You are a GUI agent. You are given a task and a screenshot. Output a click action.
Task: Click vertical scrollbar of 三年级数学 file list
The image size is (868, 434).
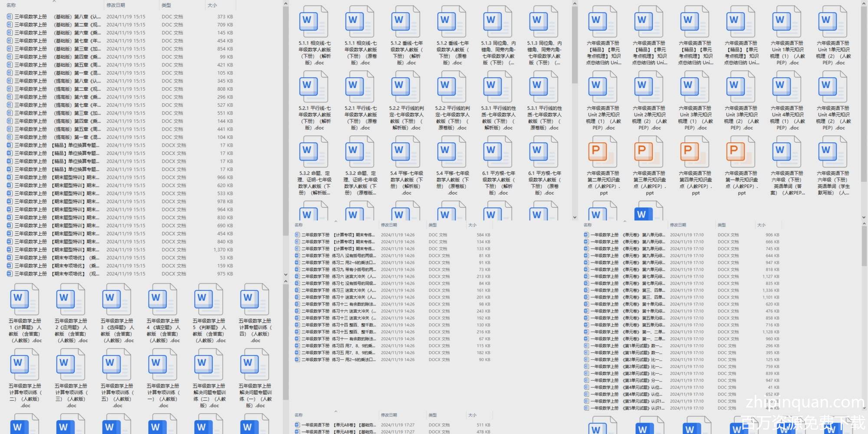pyautogui.click(x=285, y=130)
